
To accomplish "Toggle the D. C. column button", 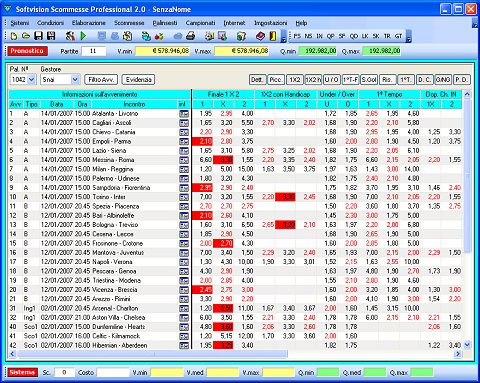I will click(x=425, y=80).
